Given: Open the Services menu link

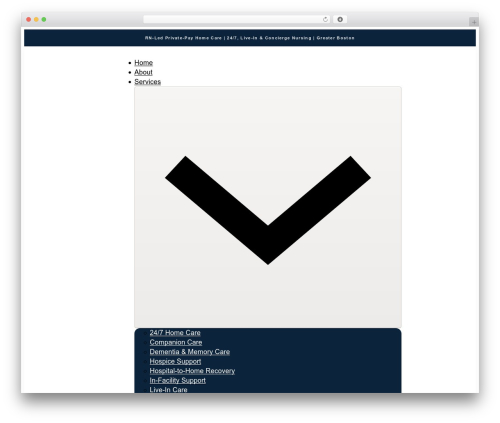Looking at the screenshot, I should click(147, 82).
